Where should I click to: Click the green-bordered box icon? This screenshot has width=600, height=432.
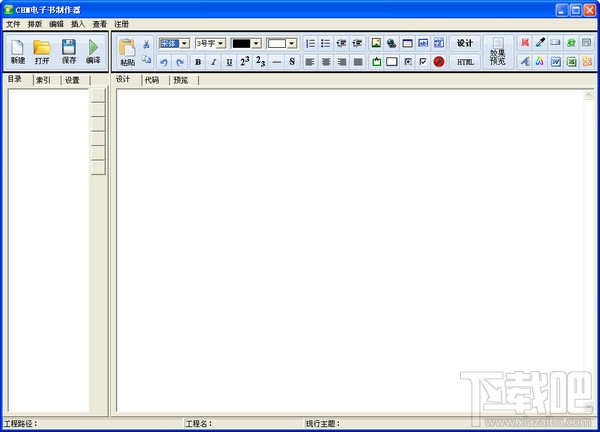[377, 62]
